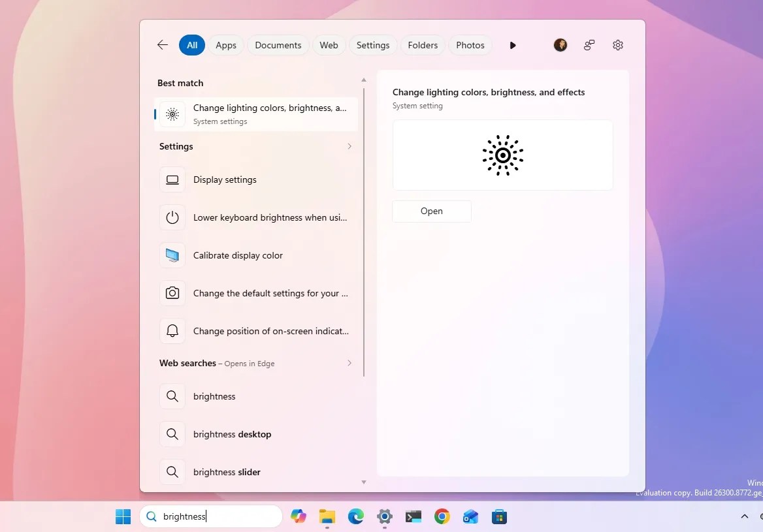The image size is (763, 532).
Task: Switch to the Photos filter tab
Action: pyautogui.click(x=470, y=45)
